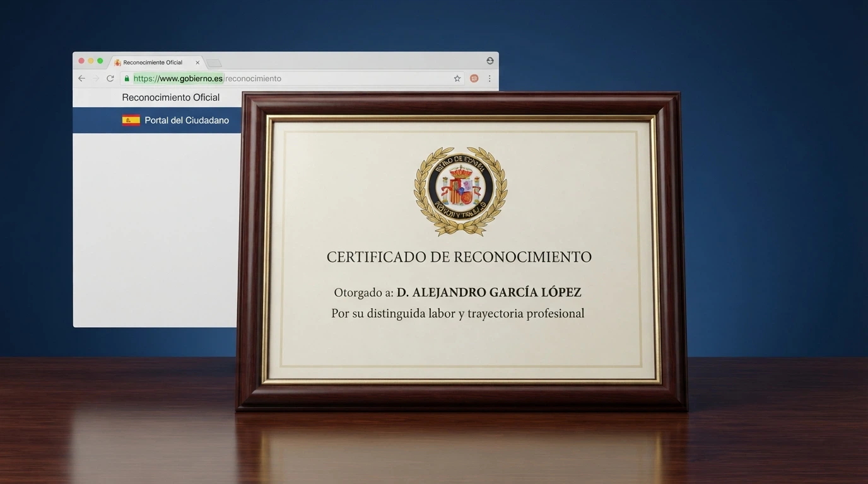Open the three-dot browser menu

click(490, 79)
